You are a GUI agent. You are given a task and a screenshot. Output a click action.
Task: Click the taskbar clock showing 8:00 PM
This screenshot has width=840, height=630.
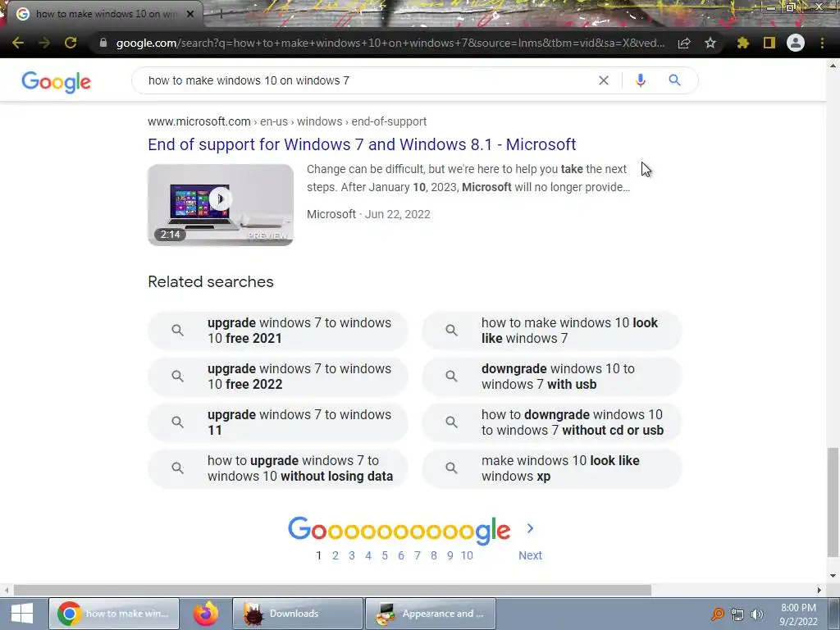798,614
